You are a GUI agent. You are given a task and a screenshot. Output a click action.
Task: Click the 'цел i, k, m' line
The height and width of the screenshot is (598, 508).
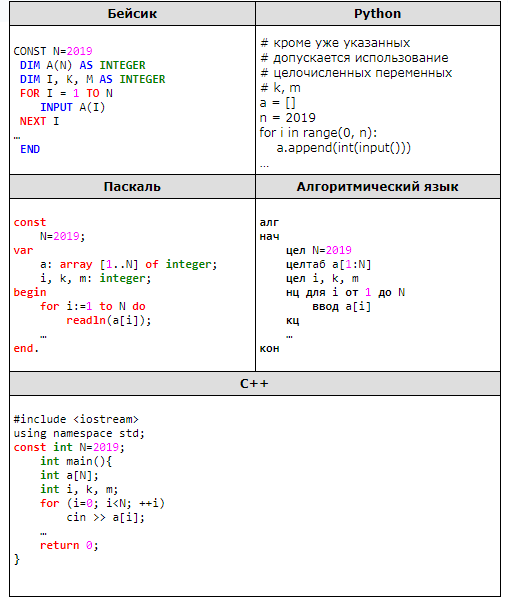tap(322, 279)
